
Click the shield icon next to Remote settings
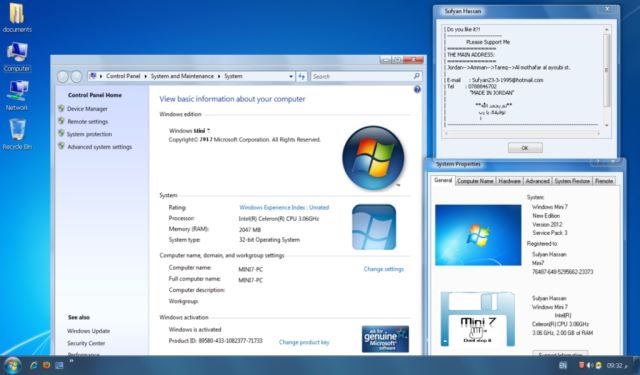click(61, 121)
